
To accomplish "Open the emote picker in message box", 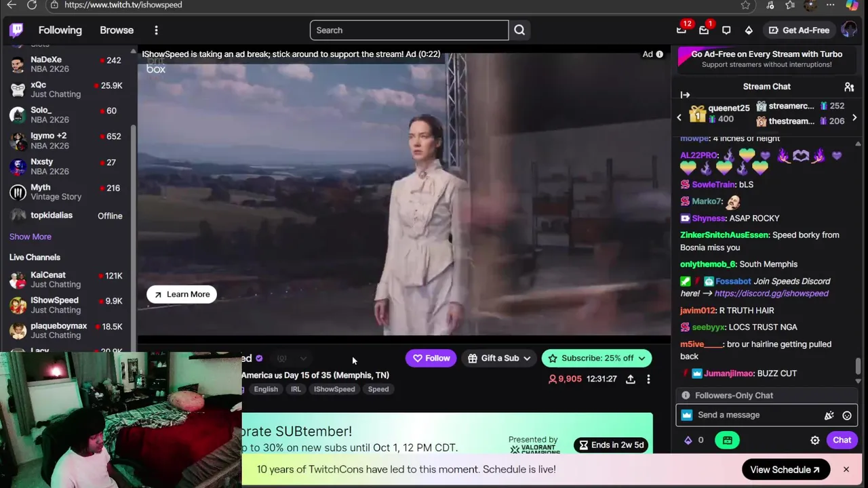I will (x=847, y=415).
